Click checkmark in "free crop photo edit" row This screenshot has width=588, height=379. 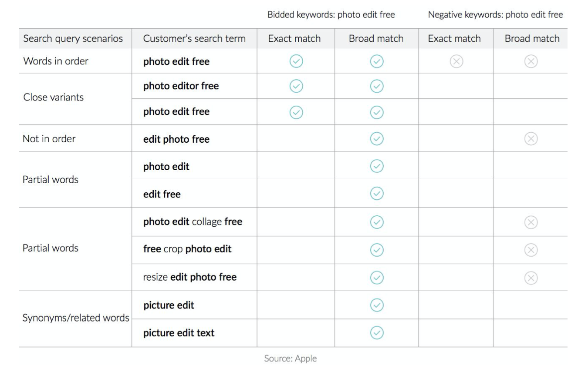coord(377,250)
